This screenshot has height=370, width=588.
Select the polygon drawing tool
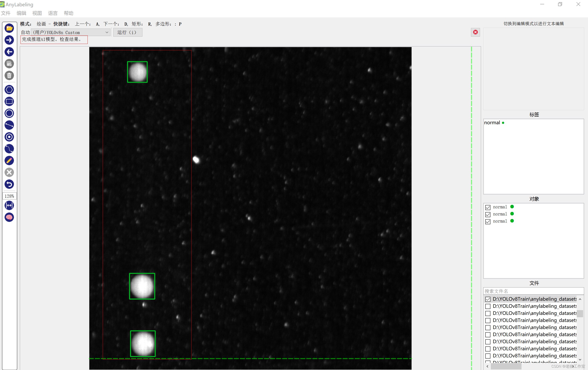pos(9,90)
